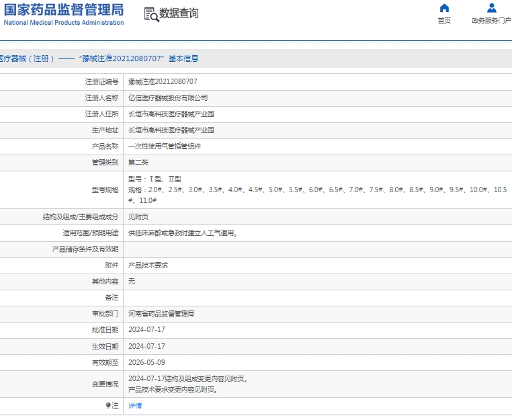512x420 pixels.
Task: Click the 管理类别 row label
Action: pos(105,163)
